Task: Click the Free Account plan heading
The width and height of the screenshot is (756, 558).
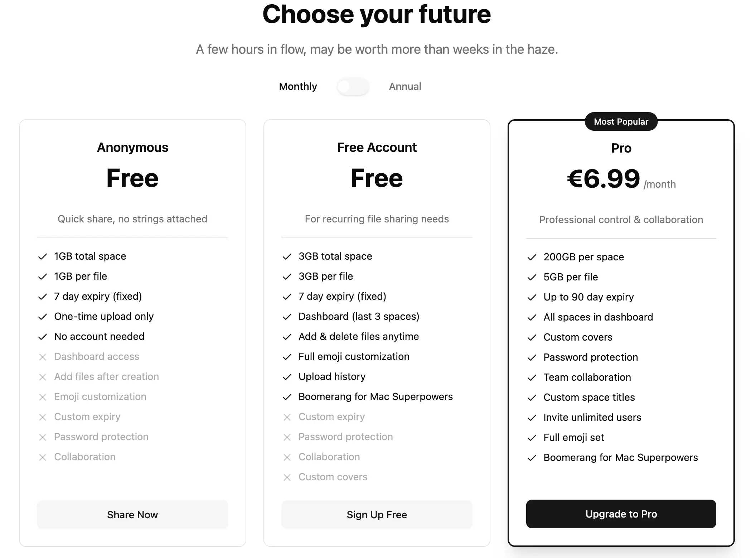Action: [377, 148]
